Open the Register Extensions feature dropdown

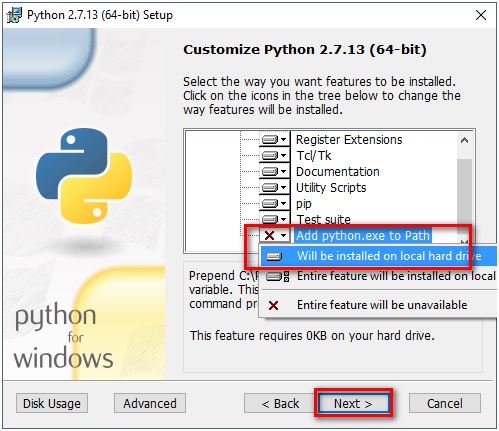[x=275, y=139]
